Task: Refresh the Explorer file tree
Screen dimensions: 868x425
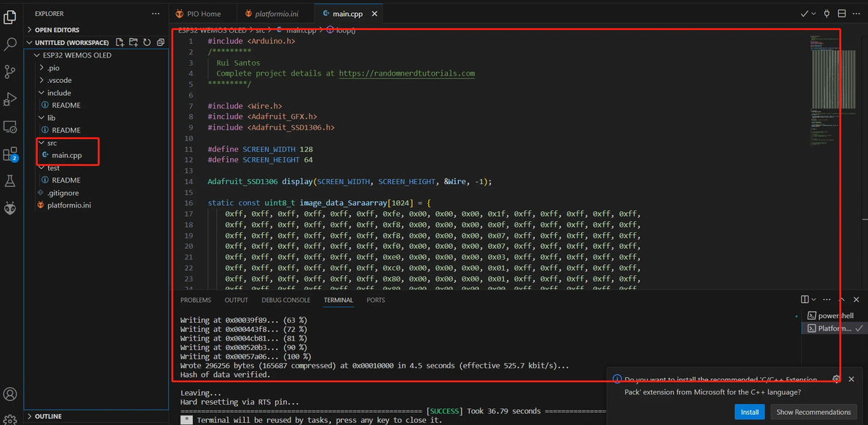Action: point(146,43)
